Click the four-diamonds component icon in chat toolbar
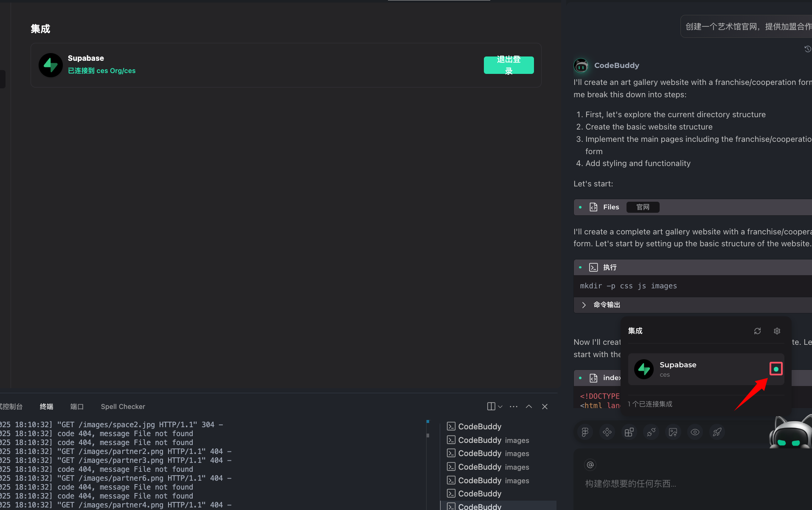 click(x=607, y=432)
